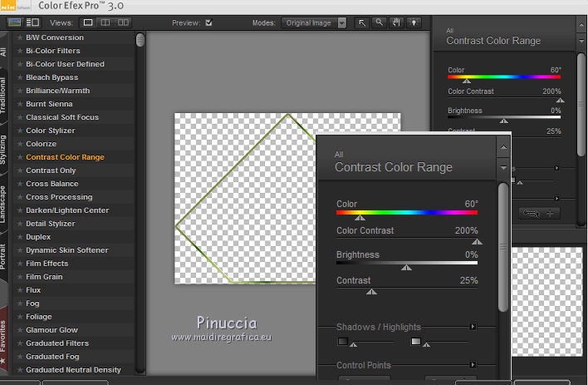The height and width of the screenshot is (385, 588).
Task: Toggle the settings panel layout icon
Action: tap(32, 22)
